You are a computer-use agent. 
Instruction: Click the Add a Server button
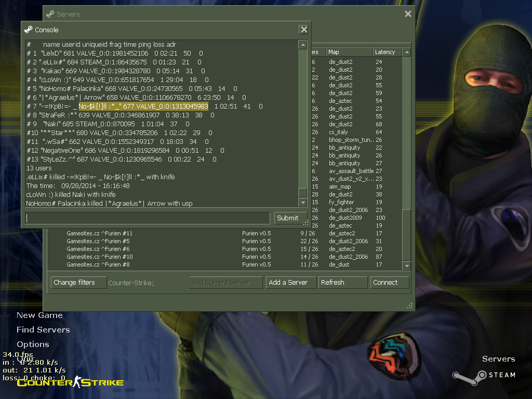pos(291,283)
